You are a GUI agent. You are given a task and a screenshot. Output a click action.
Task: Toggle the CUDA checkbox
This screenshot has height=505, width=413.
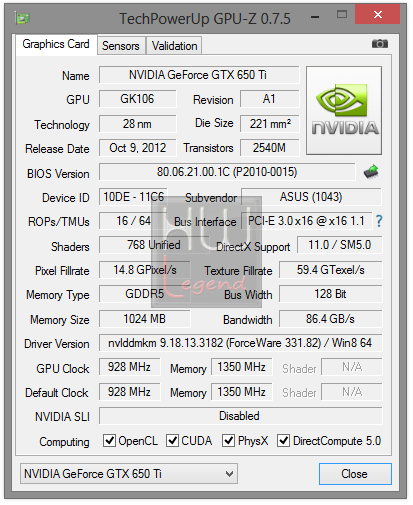(172, 440)
